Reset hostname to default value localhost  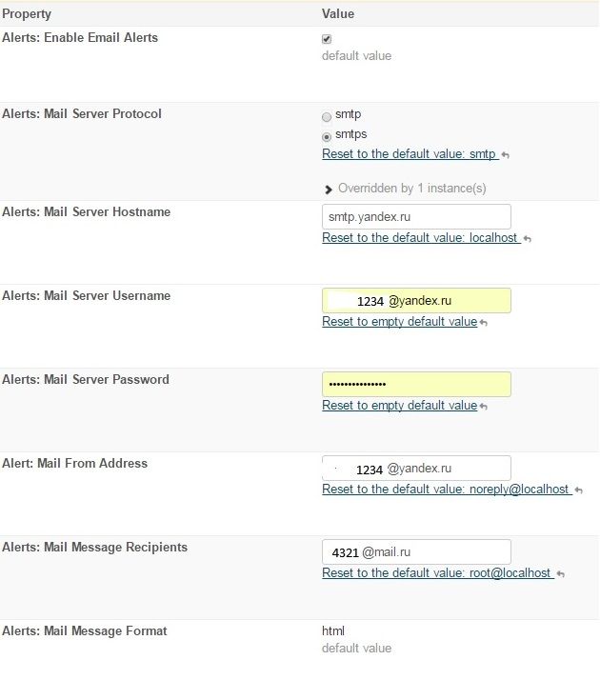point(420,238)
